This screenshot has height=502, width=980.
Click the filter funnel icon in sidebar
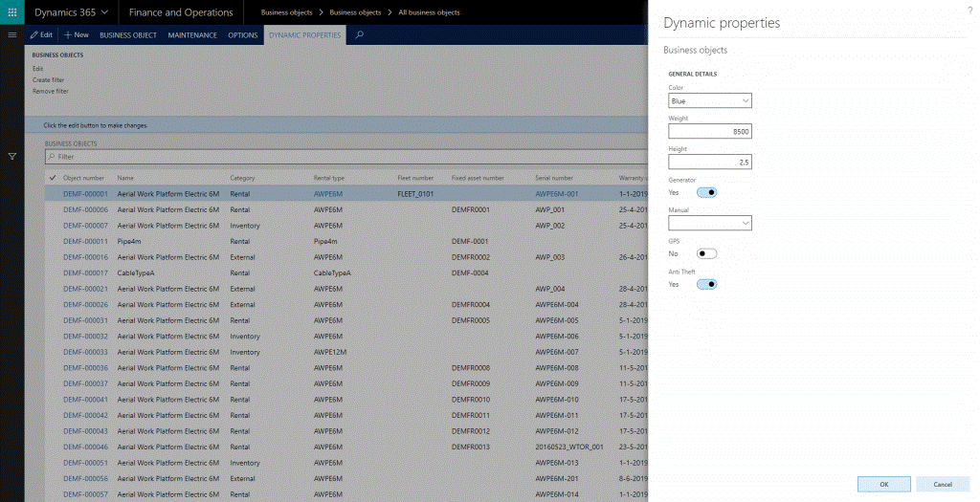11,156
